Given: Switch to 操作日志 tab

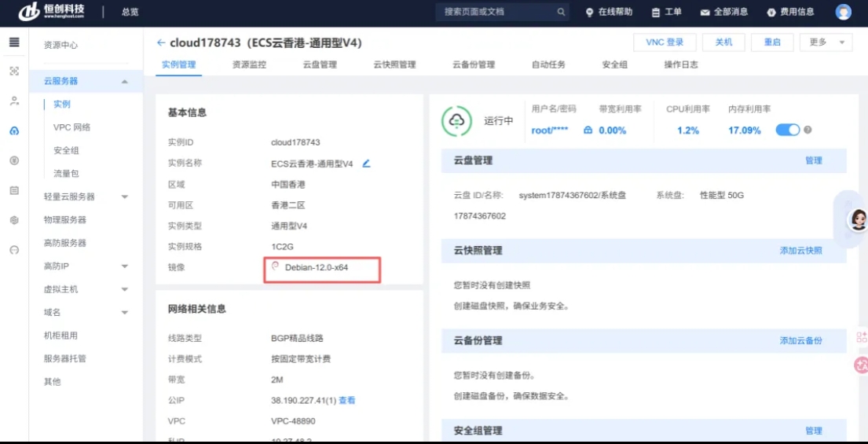Looking at the screenshot, I should point(681,64).
